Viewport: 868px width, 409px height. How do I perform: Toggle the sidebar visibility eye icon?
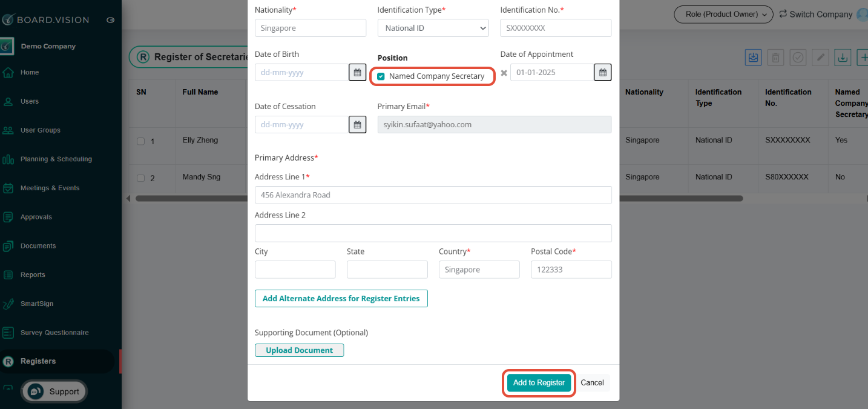(x=110, y=20)
